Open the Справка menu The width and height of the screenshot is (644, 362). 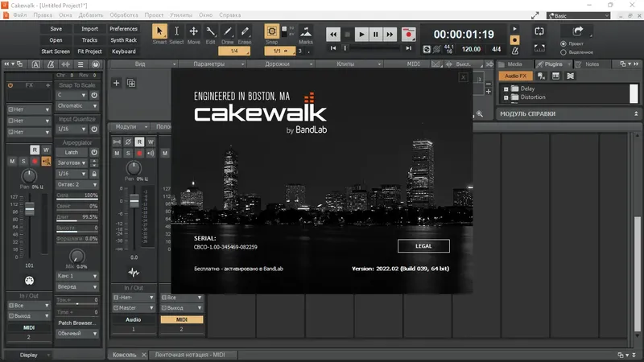coord(230,15)
